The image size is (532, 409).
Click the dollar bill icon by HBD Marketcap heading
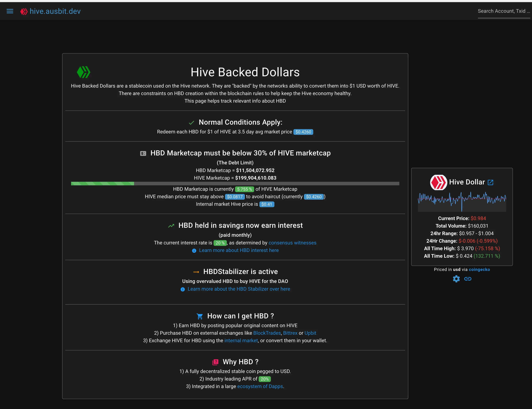click(x=143, y=153)
